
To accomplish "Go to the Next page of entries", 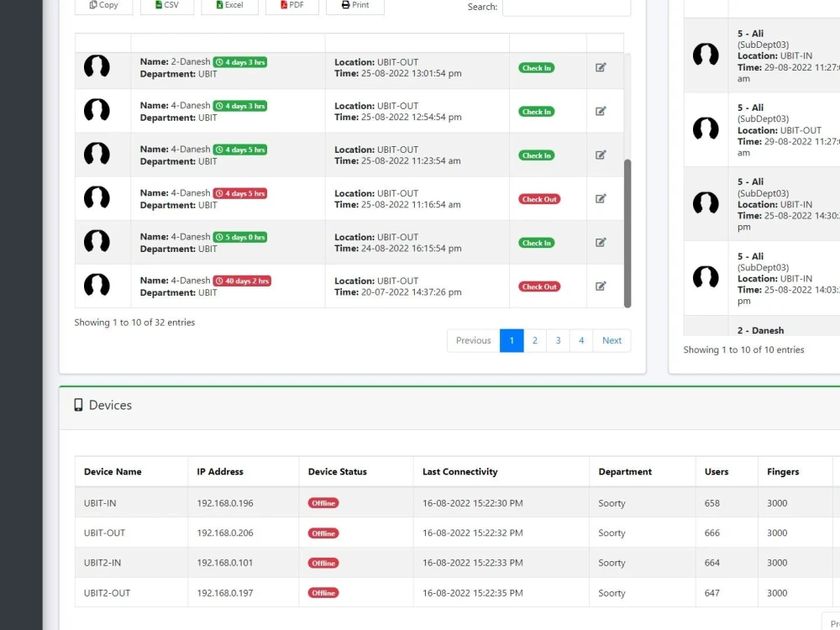I will [x=612, y=340].
